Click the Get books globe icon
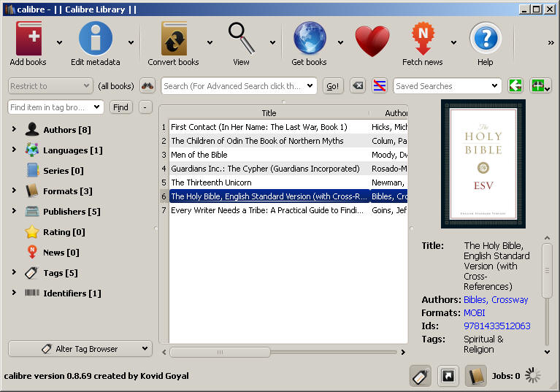 click(310, 39)
